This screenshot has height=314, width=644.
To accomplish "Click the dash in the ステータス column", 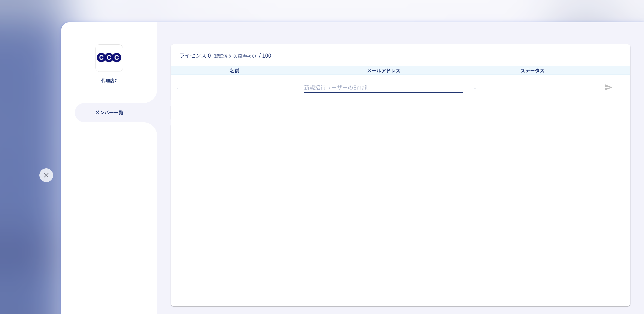I will tap(475, 88).
